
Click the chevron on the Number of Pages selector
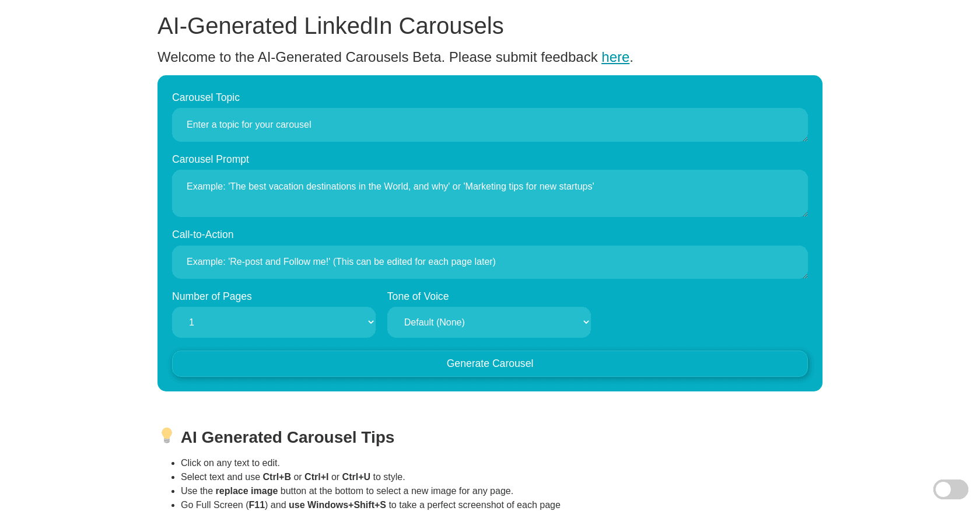(370, 322)
